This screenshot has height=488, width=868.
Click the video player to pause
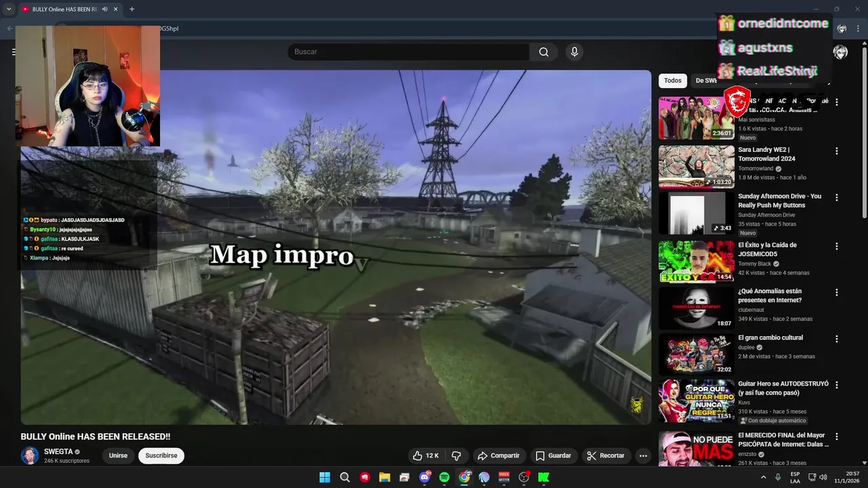pyautogui.click(x=336, y=247)
